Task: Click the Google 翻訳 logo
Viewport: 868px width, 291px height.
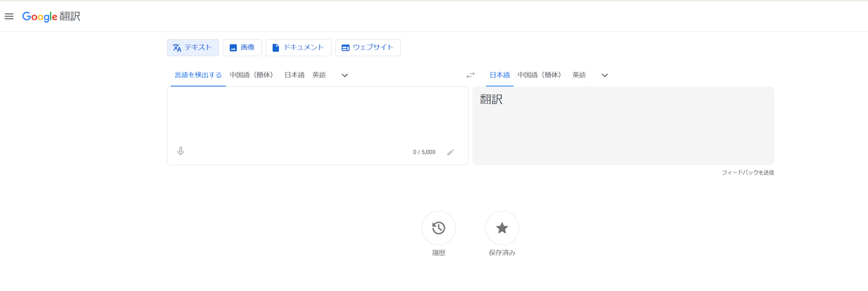Action: (51, 16)
